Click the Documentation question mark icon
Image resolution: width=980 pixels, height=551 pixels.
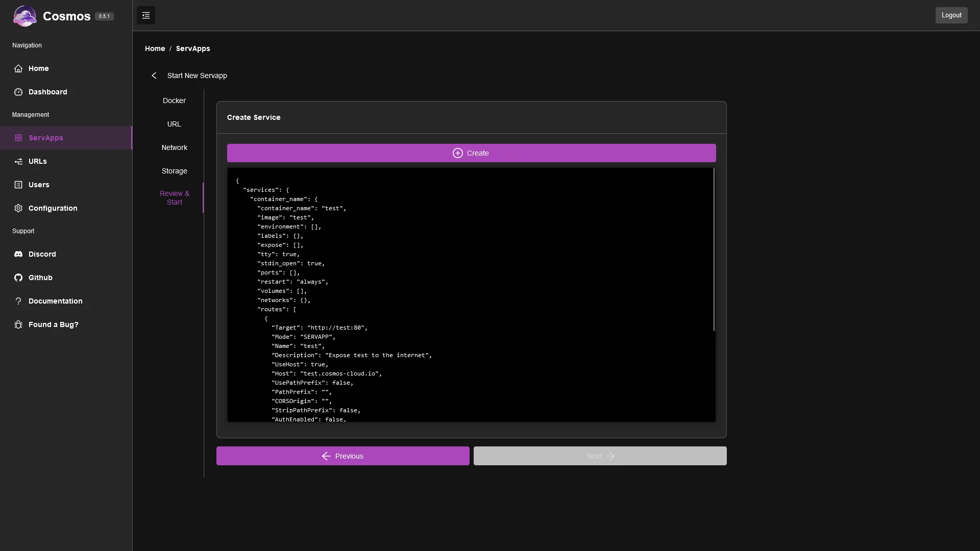18,301
